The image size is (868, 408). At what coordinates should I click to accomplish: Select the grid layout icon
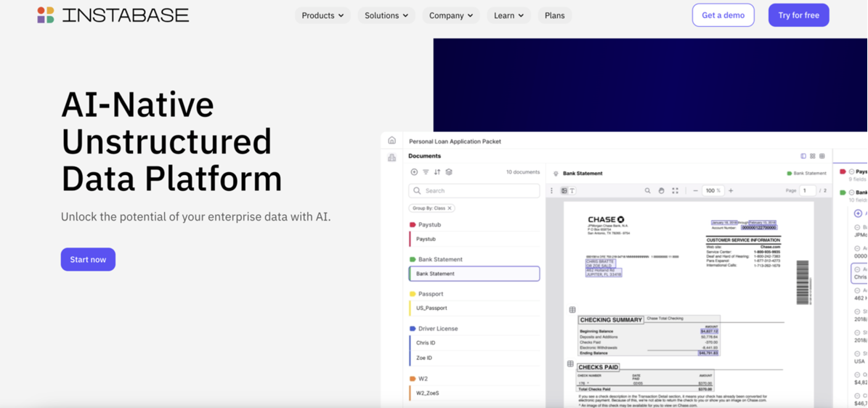(813, 156)
